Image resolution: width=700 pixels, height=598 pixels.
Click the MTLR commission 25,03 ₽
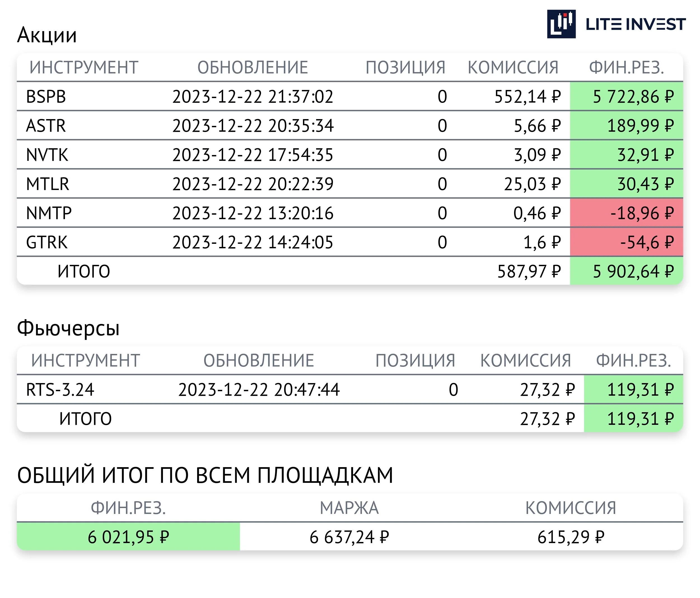click(x=533, y=184)
